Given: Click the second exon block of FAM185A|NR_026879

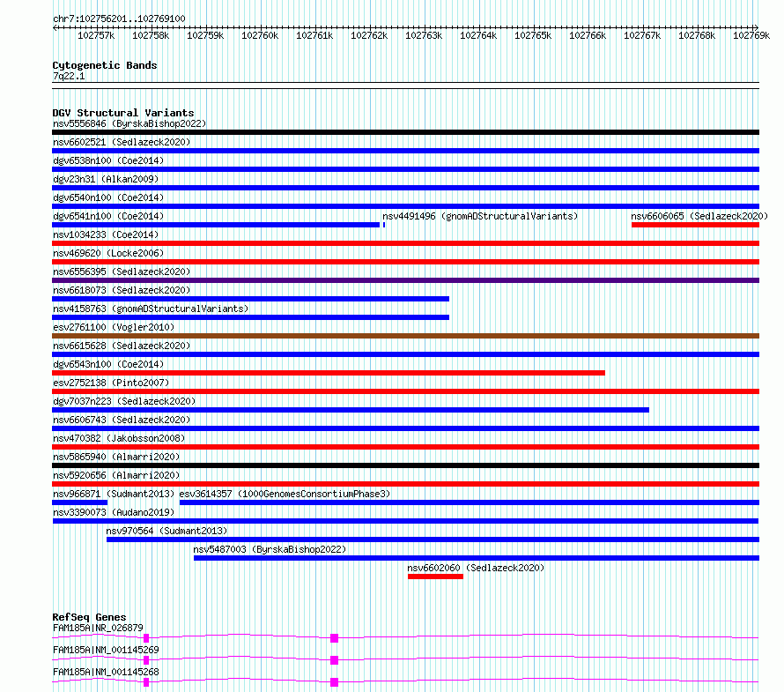Looking at the screenshot, I should (335, 638).
